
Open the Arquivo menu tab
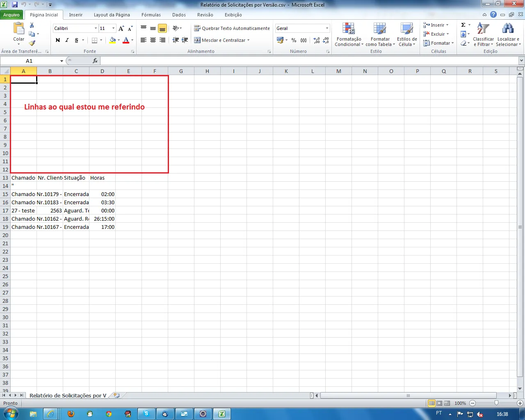(11, 15)
